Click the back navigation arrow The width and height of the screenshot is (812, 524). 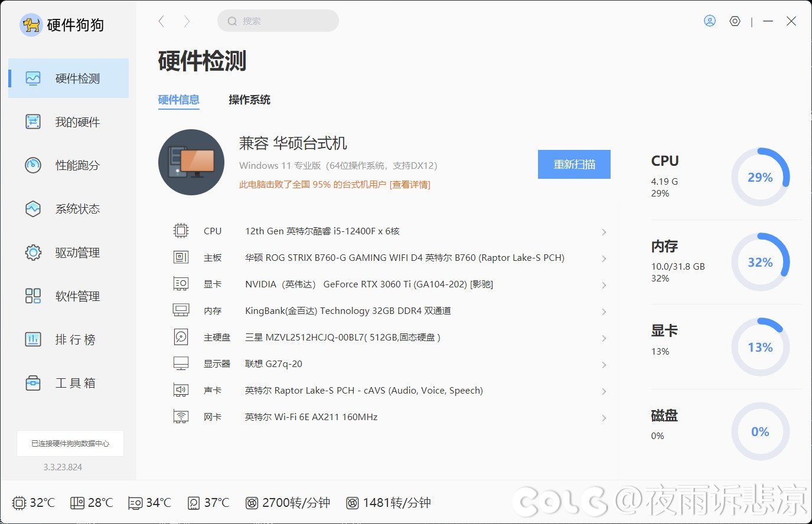pyautogui.click(x=161, y=21)
